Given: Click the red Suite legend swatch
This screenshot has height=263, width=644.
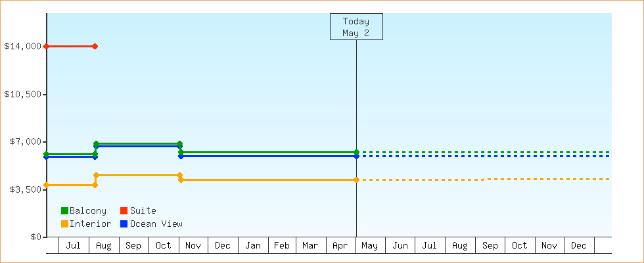Looking at the screenshot, I should pos(124,211).
